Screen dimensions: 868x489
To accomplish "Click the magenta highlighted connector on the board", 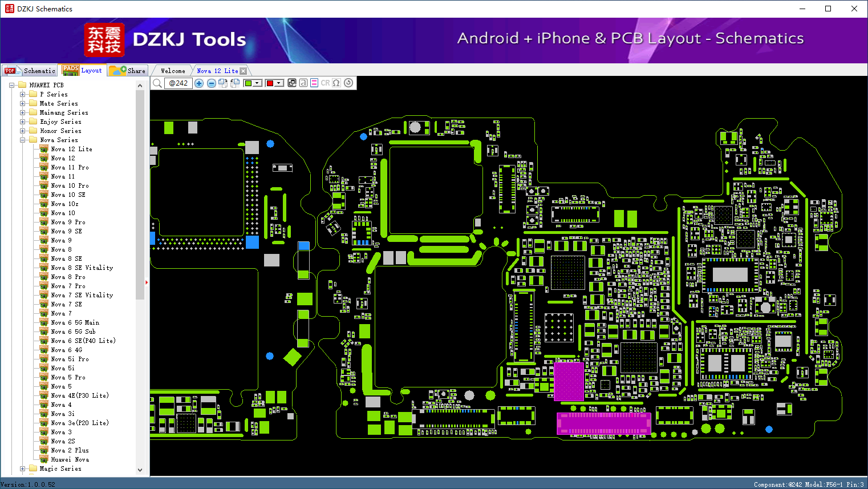I will (604, 423).
